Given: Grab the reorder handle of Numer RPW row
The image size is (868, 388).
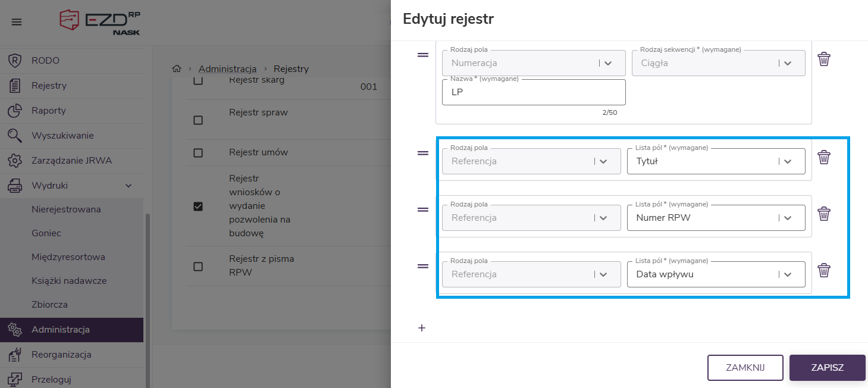Looking at the screenshot, I should coord(422,209).
